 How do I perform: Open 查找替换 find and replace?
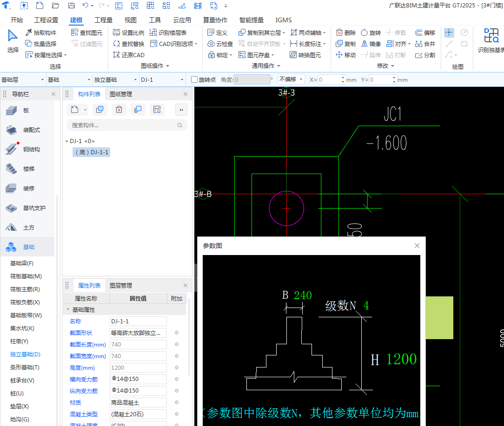point(129,44)
